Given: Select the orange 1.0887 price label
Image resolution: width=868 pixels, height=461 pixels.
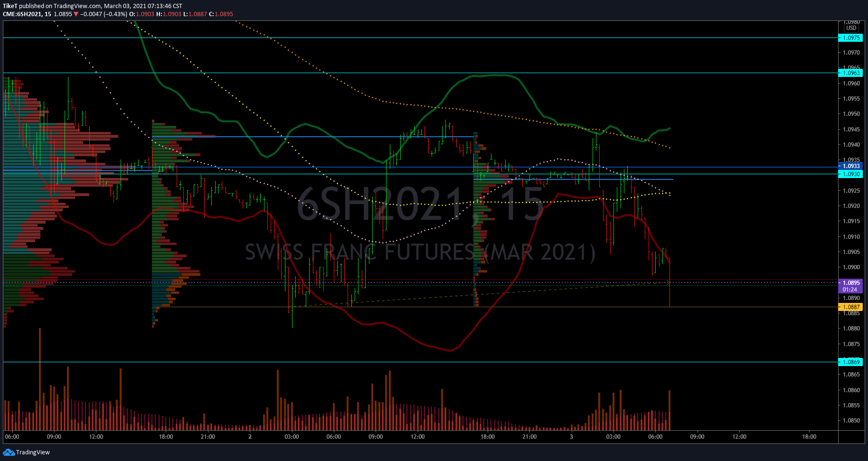Looking at the screenshot, I should [851, 307].
